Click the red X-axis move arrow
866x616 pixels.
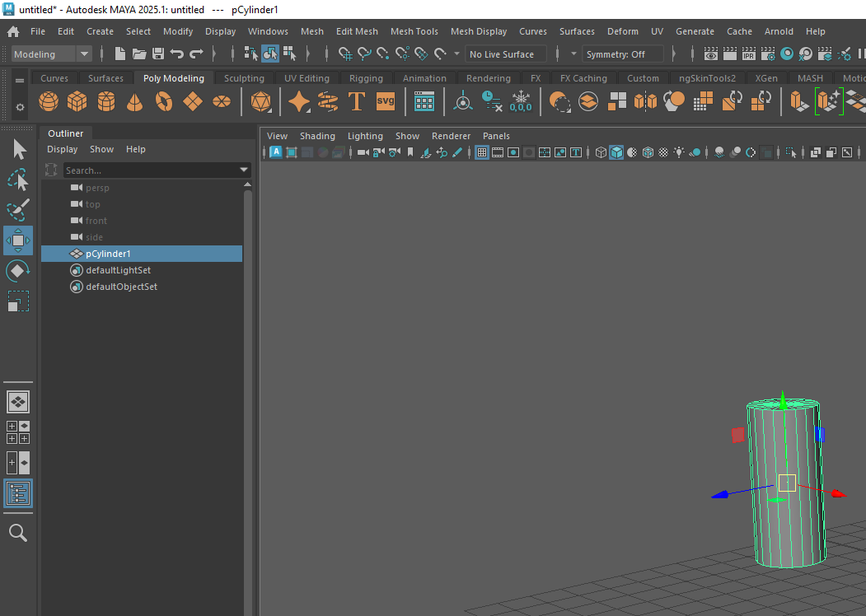(x=838, y=493)
